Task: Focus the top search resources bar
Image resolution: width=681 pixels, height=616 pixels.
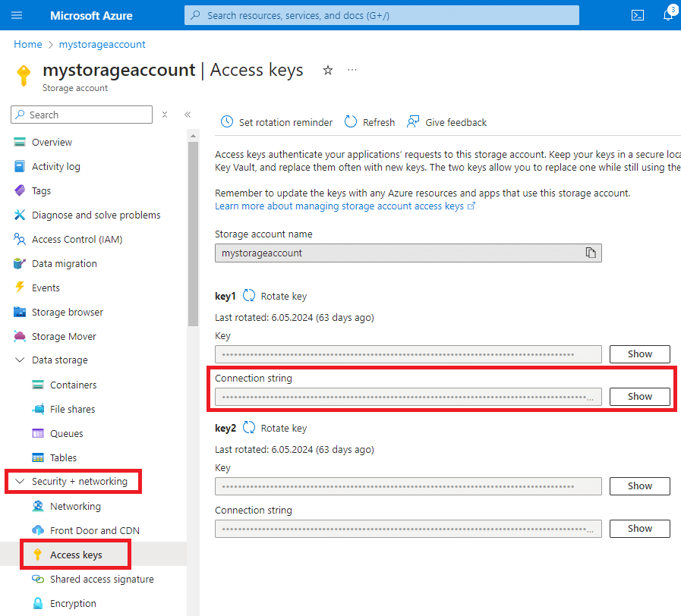Action: [381, 16]
